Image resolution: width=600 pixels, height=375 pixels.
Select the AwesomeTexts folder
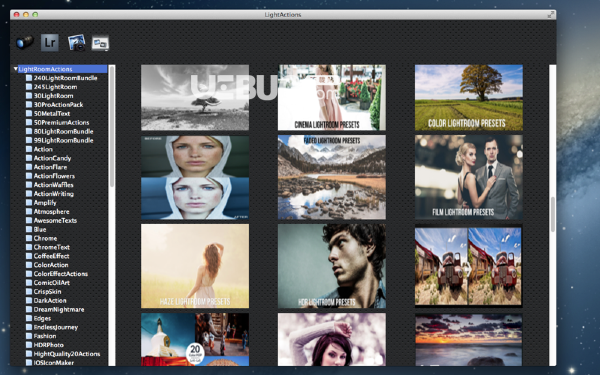tap(51, 220)
